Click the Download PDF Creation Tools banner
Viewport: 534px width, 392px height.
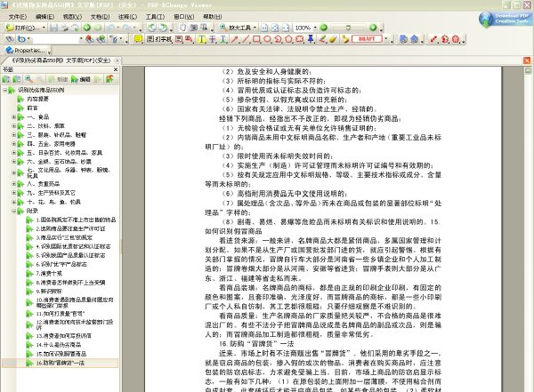point(504,19)
